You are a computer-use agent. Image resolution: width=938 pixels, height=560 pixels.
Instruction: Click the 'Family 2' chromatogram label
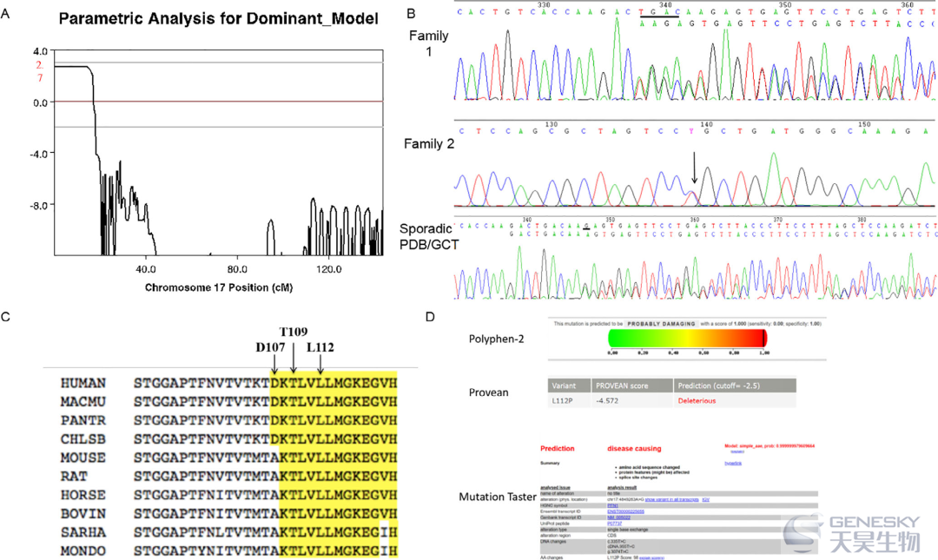(429, 143)
